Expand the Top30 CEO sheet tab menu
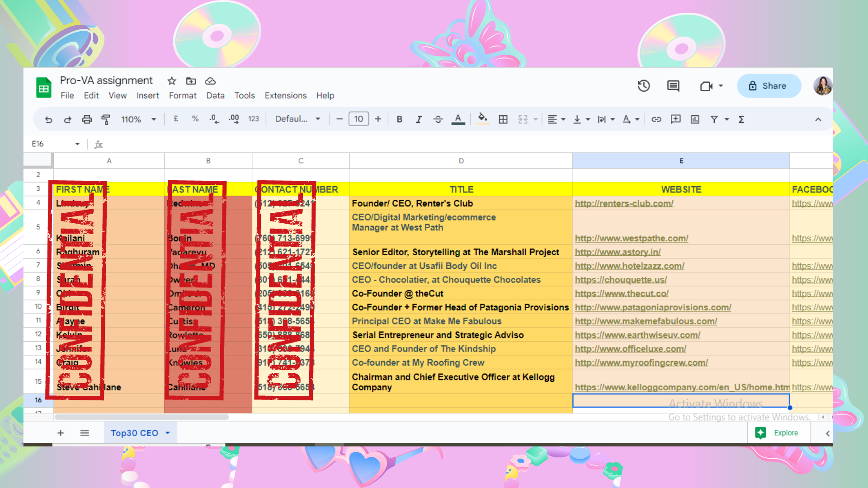868x488 pixels. coord(168,433)
